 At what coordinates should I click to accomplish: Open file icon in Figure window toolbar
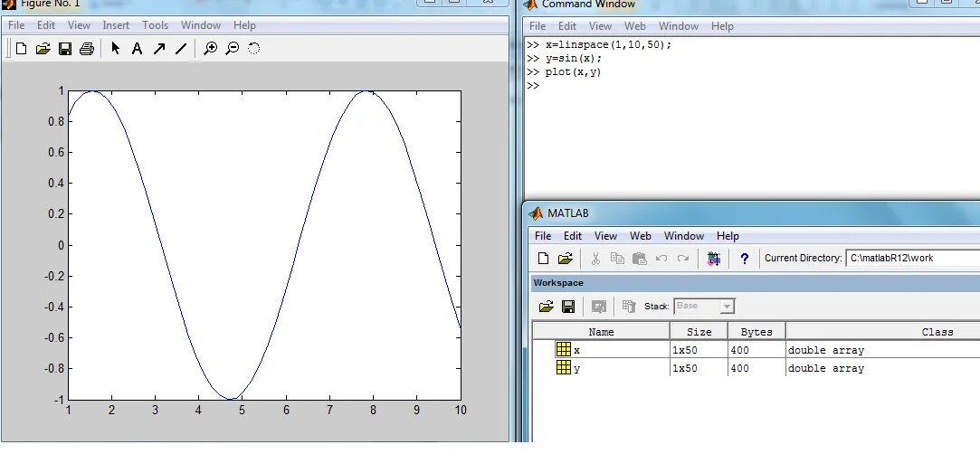point(43,48)
